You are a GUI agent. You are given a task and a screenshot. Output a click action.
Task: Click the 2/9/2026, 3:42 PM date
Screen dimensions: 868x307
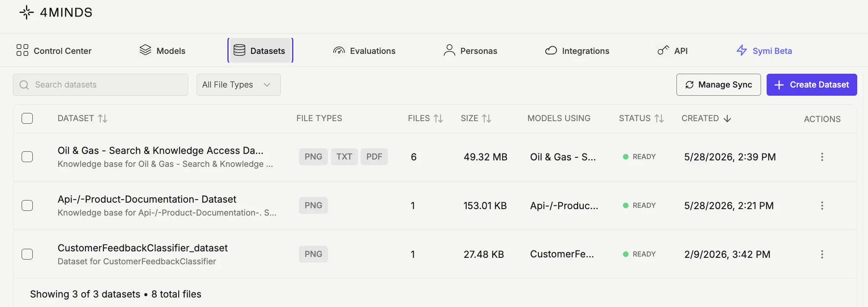[727, 254]
